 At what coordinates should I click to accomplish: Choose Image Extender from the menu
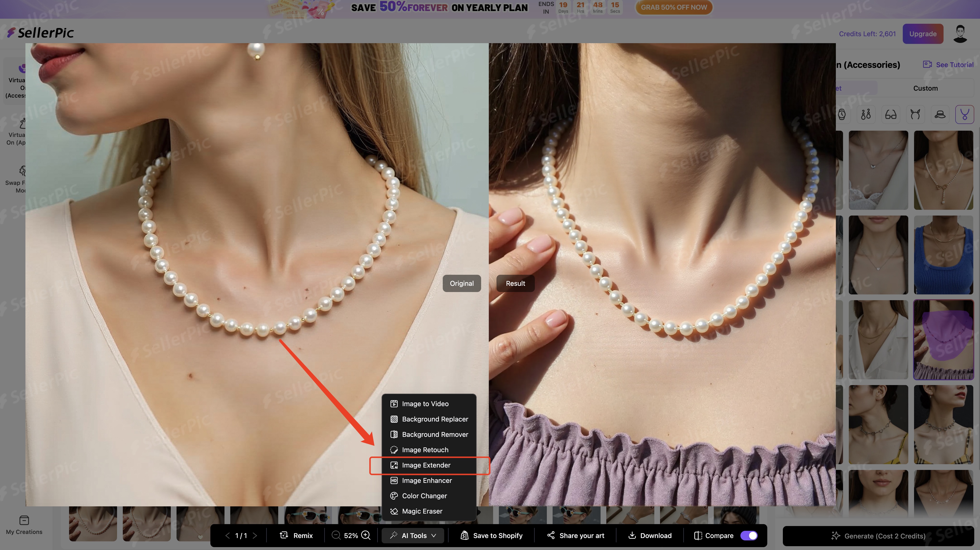pos(429,465)
